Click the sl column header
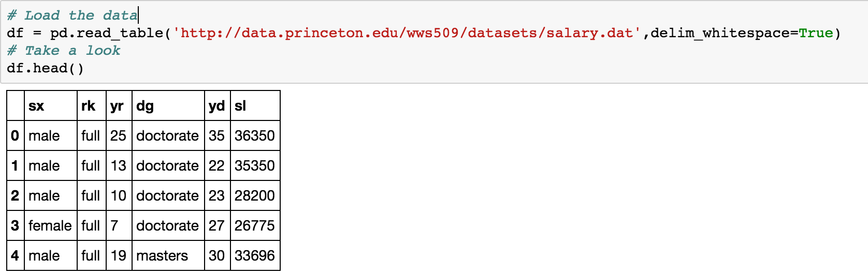The width and height of the screenshot is (868, 274). 240,106
